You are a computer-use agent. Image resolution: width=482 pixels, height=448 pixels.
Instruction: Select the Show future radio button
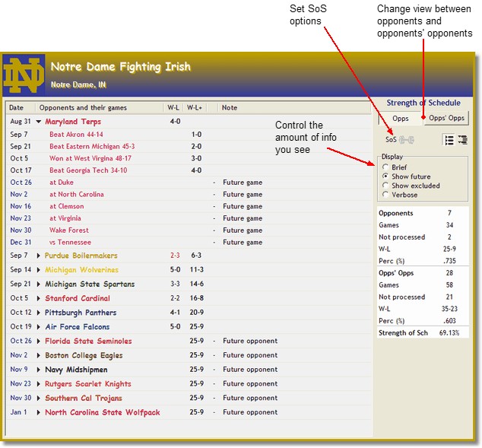click(x=385, y=176)
